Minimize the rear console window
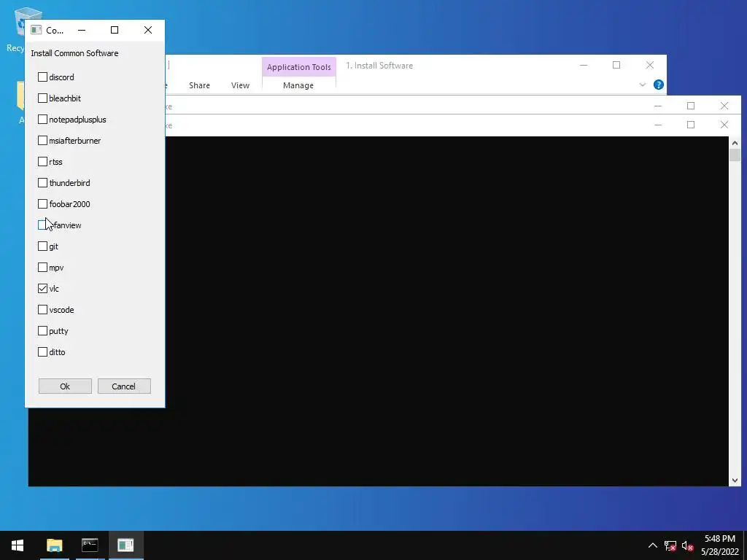Image resolution: width=747 pixels, height=560 pixels. (x=658, y=106)
